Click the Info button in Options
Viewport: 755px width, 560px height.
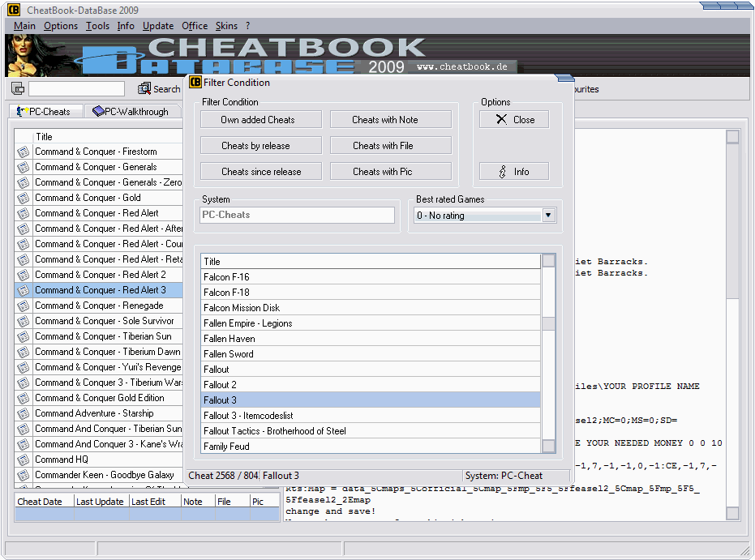(514, 172)
